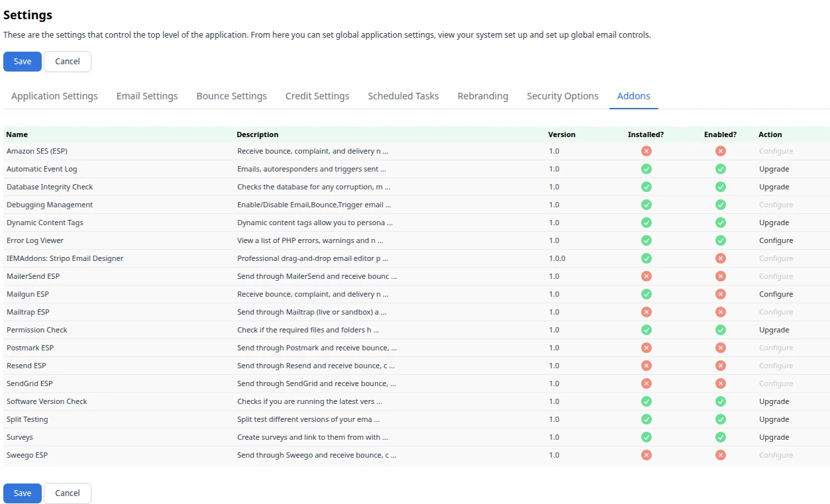Click the red Enabled icon for Amazon SES (ESP)
Image resolution: width=830 pixels, height=504 pixels.
click(x=721, y=151)
